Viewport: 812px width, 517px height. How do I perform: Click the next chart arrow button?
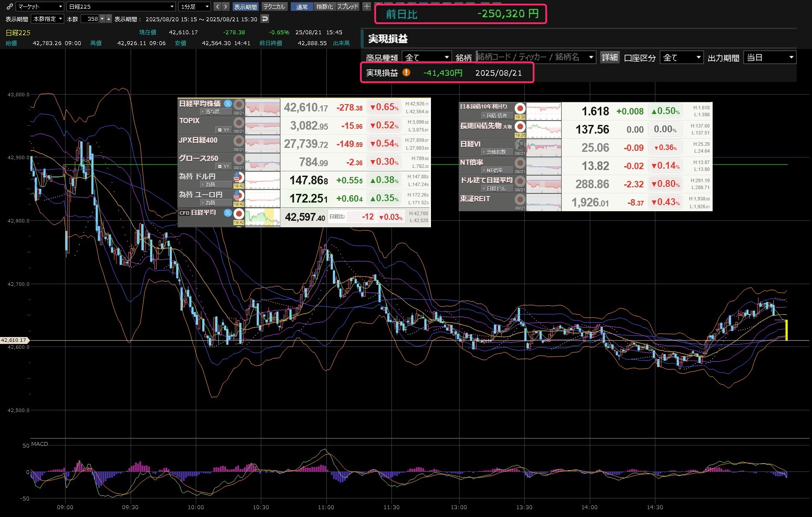click(225, 7)
